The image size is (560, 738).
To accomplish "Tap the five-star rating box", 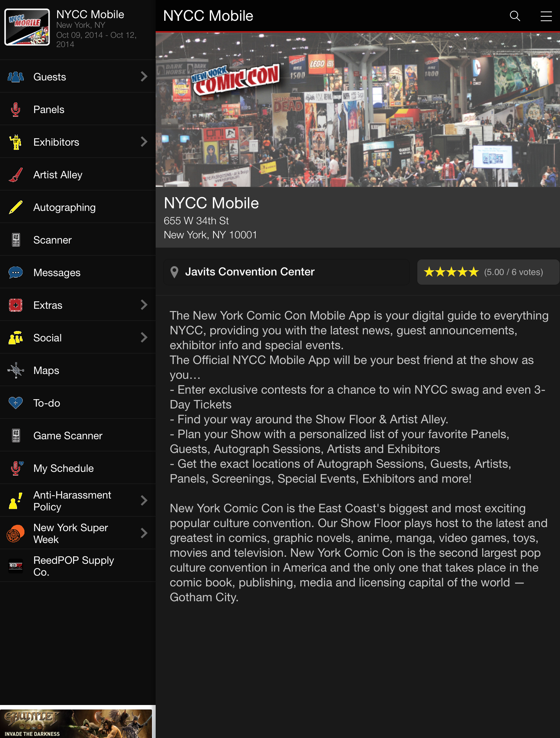I will (488, 272).
